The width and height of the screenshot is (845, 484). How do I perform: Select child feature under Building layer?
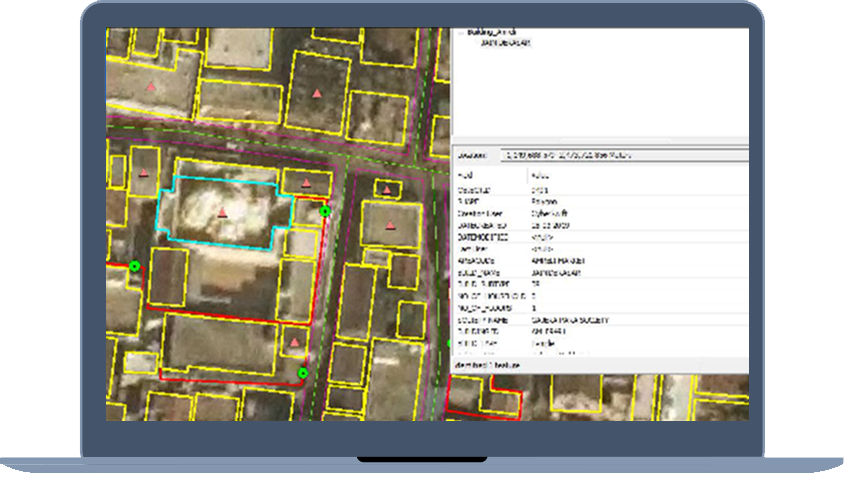tap(505, 43)
